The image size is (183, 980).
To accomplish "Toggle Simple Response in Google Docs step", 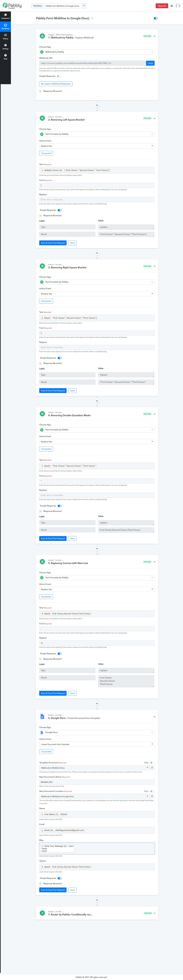I will click(x=59, y=878).
